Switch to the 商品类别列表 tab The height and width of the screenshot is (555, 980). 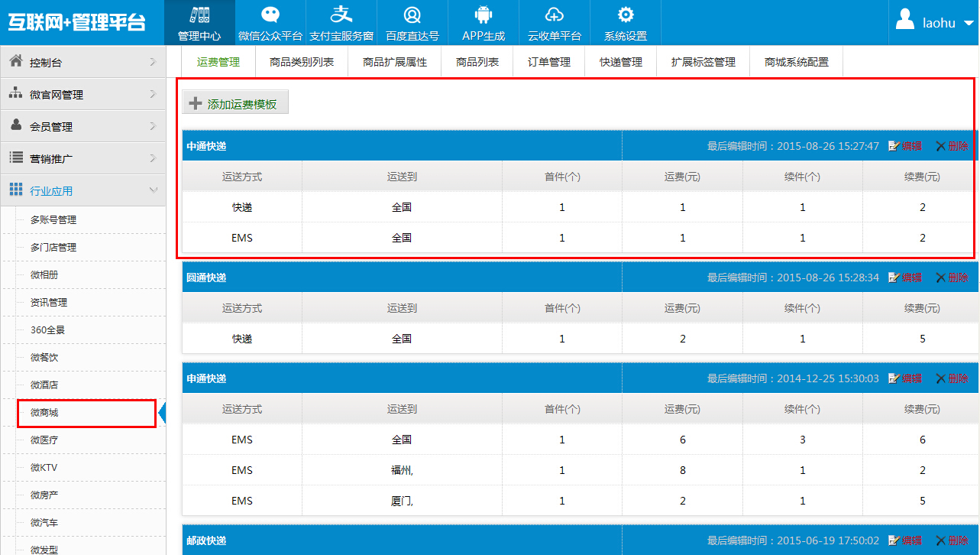pyautogui.click(x=302, y=62)
